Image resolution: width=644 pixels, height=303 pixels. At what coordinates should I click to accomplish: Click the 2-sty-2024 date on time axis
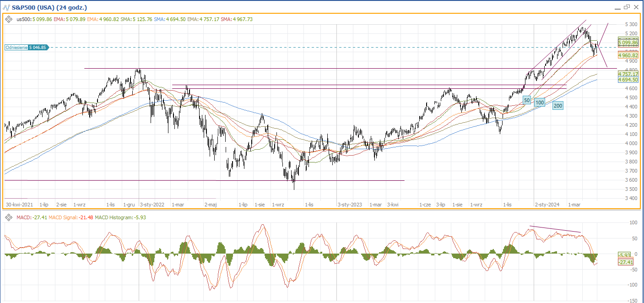point(547,205)
